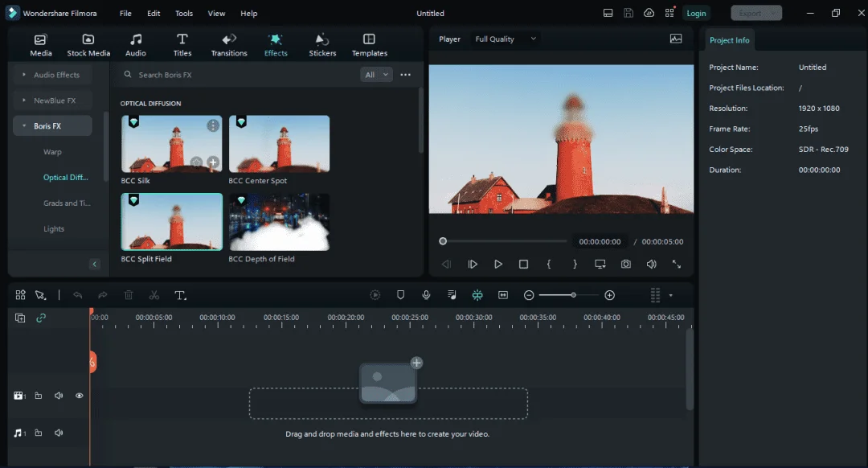868x468 pixels.
Task: Click the timeline layout grid icon
Action: pos(20,294)
